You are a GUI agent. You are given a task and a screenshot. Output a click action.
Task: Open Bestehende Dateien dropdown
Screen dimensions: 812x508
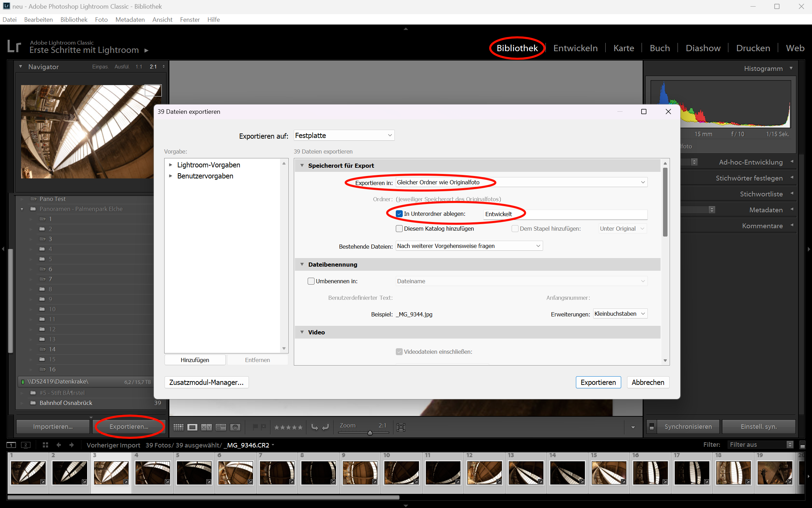pyautogui.click(x=469, y=246)
